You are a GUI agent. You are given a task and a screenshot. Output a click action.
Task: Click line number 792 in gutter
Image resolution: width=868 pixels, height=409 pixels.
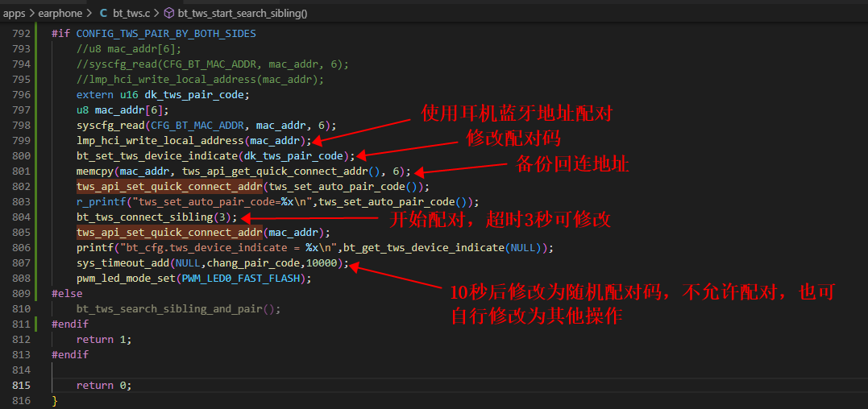coord(21,34)
